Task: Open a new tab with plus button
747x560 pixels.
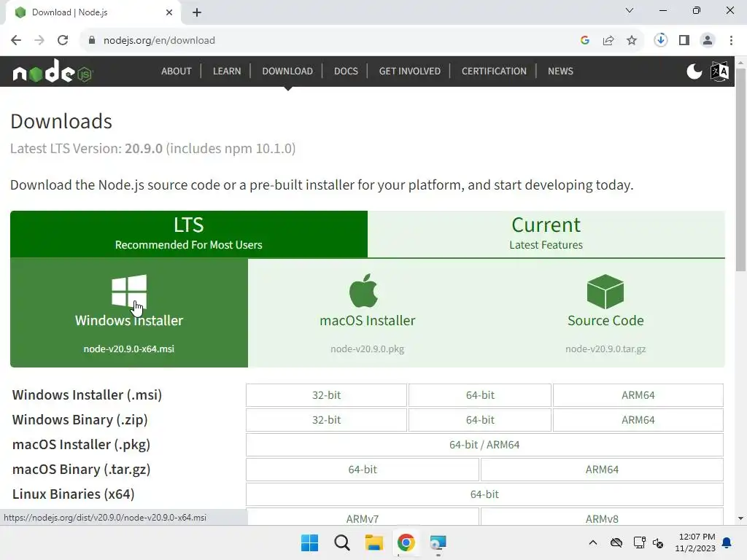Action: pos(197,12)
